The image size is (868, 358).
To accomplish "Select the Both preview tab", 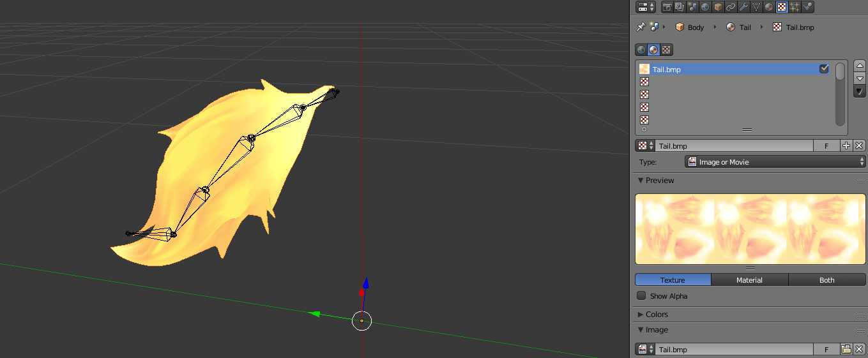I will tap(826, 280).
